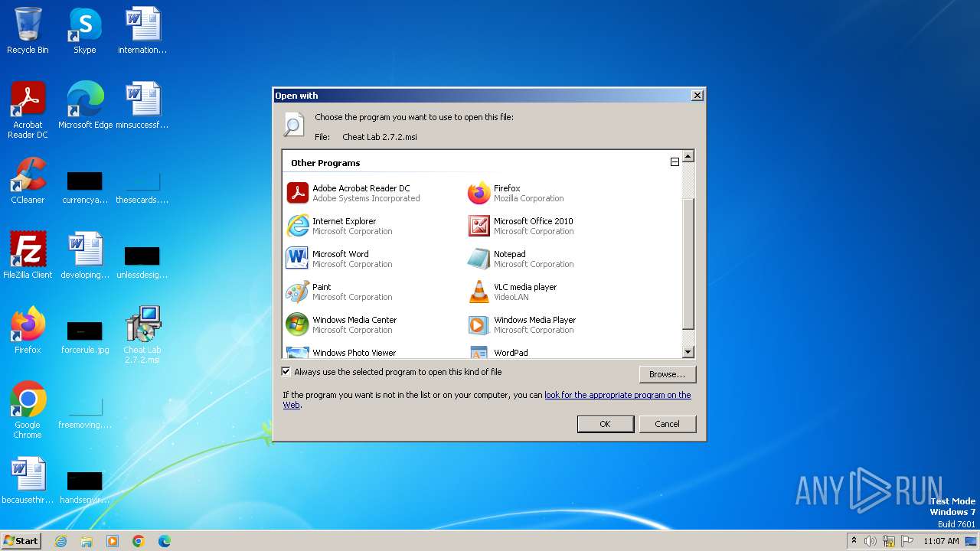
Task: Click the Browse... button
Action: coord(667,374)
